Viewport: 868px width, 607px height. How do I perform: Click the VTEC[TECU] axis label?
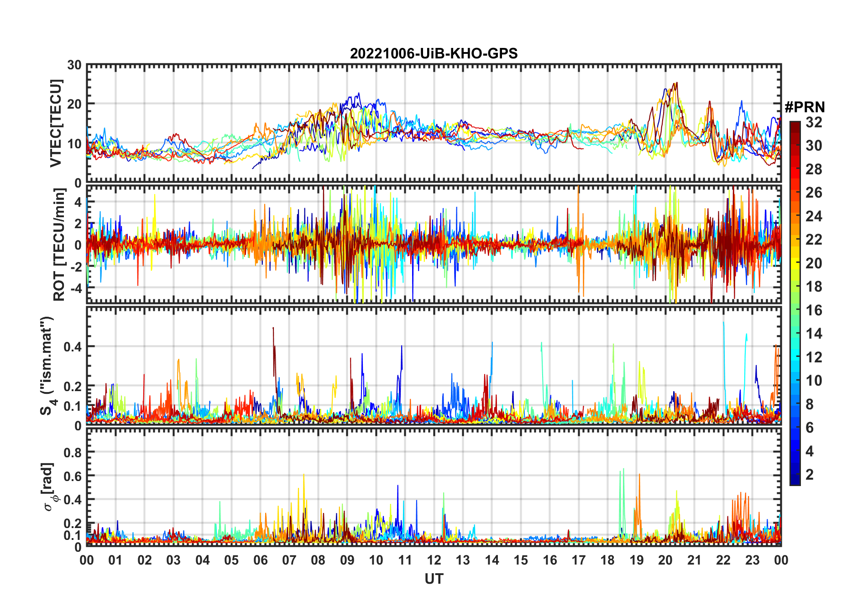[x=56, y=124]
